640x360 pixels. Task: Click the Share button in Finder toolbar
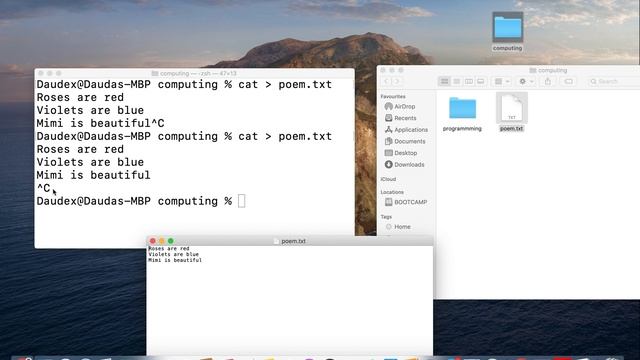coord(548,81)
